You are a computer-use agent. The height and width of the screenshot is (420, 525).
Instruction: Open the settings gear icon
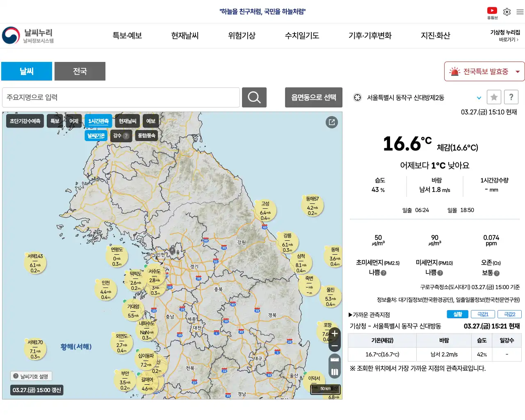pyautogui.click(x=507, y=12)
